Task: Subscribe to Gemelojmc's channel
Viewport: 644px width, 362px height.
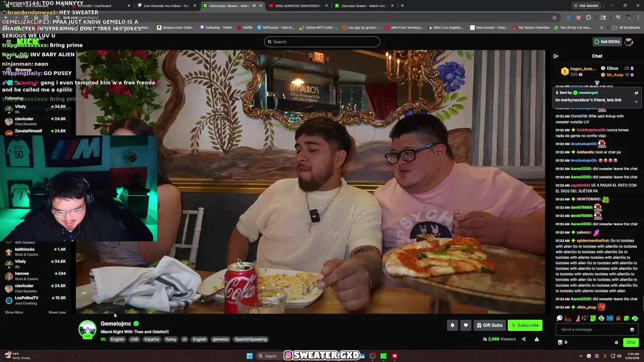Action: pyautogui.click(x=525, y=325)
